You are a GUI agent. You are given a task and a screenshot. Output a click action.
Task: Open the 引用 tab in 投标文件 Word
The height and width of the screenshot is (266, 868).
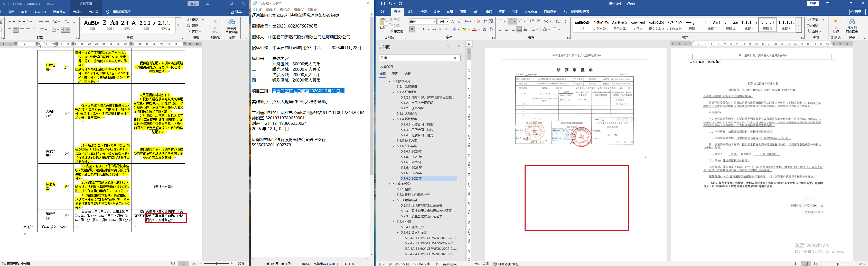463,12
